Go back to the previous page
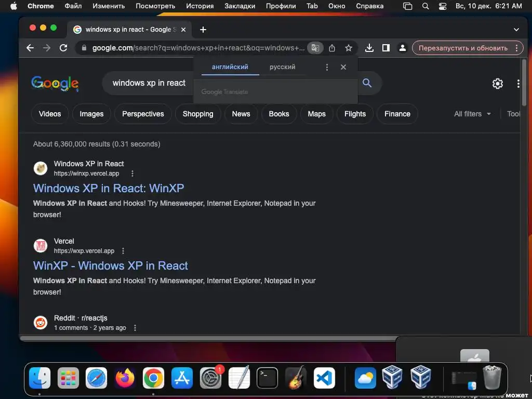Screen dimensions: 532x399 [x=30, y=48]
